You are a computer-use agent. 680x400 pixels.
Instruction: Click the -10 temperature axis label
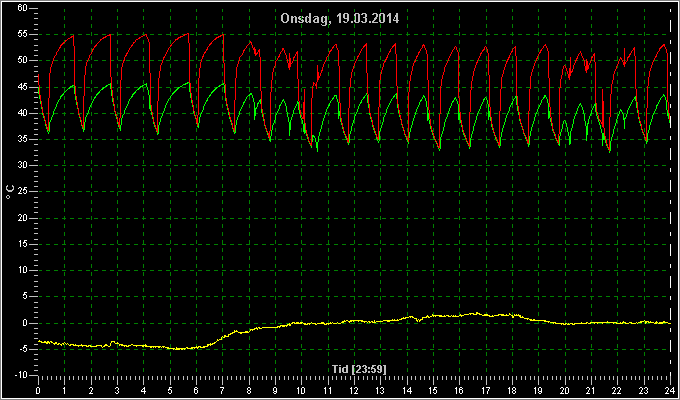pos(21,375)
